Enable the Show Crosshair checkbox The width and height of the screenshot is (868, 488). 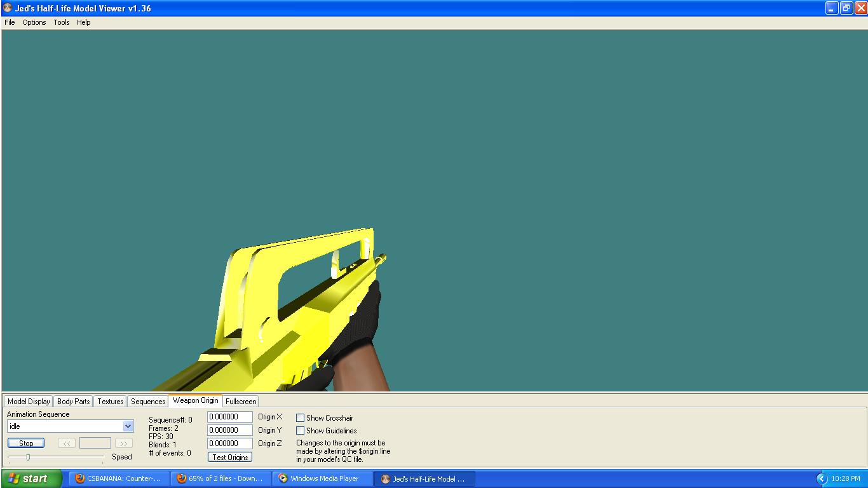[301, 418]
